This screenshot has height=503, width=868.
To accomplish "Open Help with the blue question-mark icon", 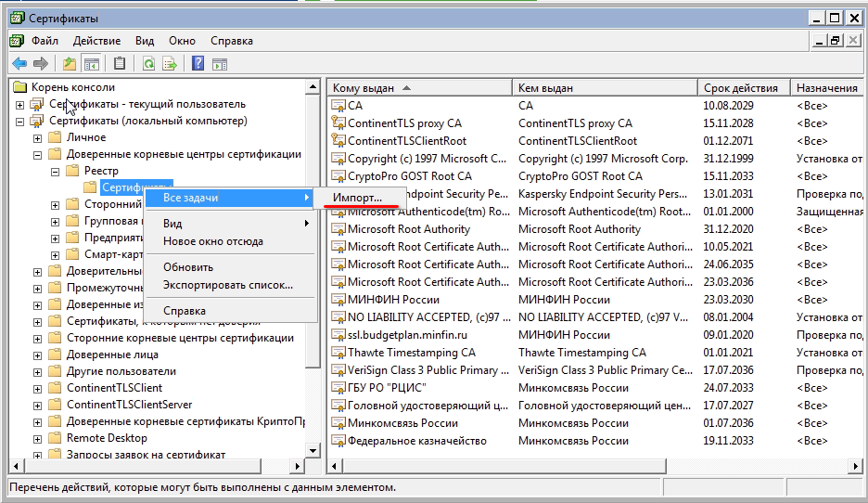I will 198,64.
